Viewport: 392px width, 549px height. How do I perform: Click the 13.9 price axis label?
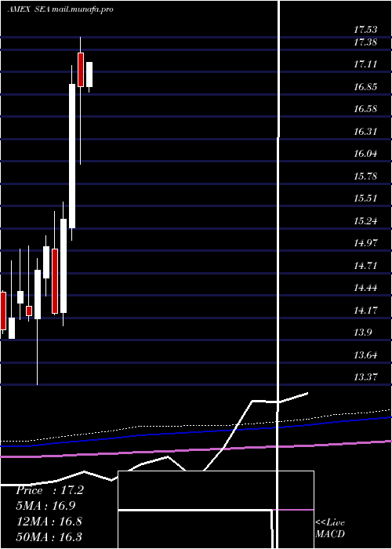point(362,333)
